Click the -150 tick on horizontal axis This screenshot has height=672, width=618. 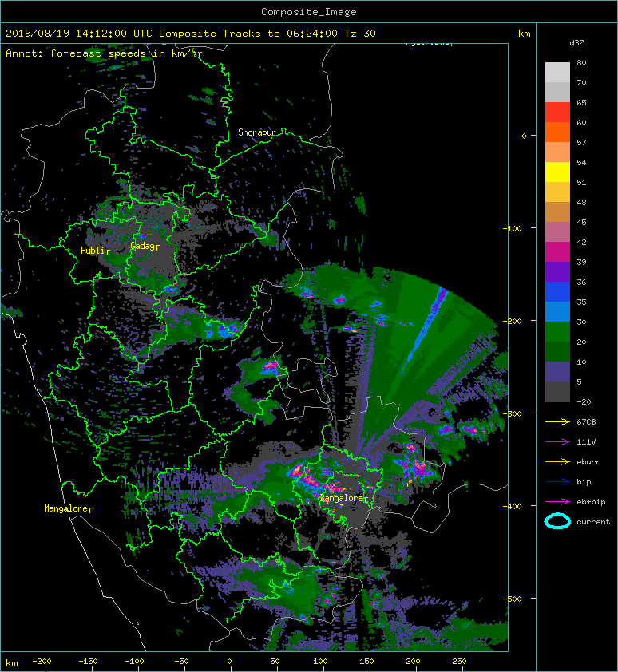tap(88, 662)
